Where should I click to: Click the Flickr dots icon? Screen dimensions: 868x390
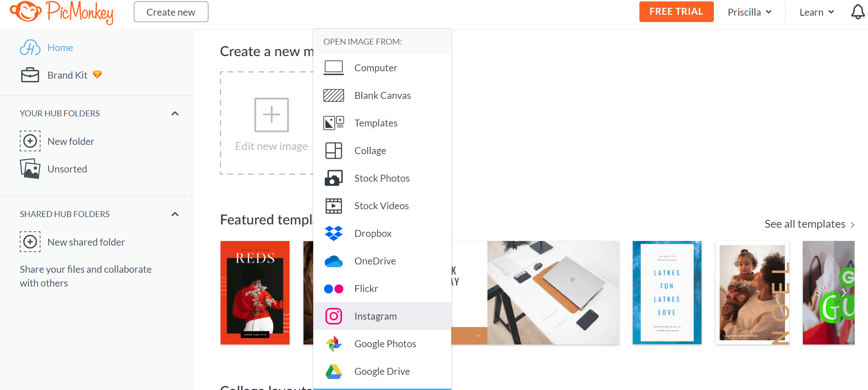[333, 289]
